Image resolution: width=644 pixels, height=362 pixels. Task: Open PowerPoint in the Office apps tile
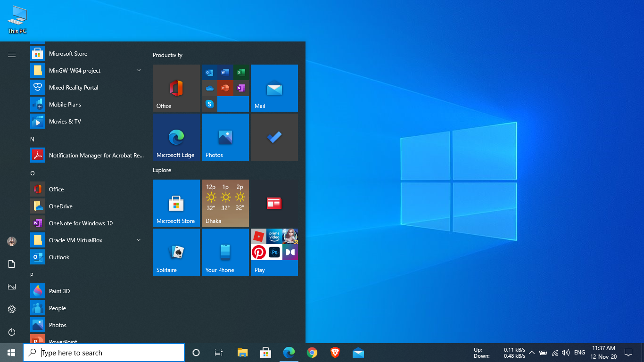[225, 88]
